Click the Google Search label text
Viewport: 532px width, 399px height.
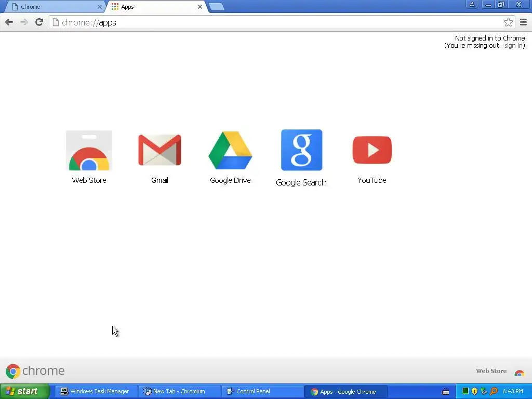tap(301, 182)
